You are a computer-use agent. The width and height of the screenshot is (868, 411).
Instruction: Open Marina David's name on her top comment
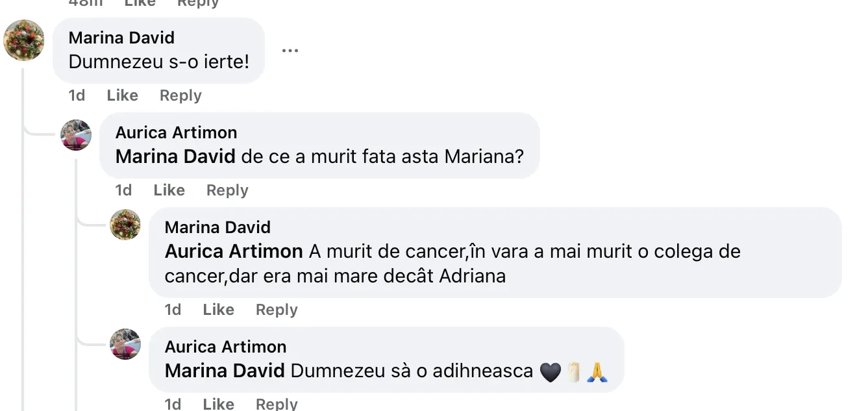(x=121, y=38)
